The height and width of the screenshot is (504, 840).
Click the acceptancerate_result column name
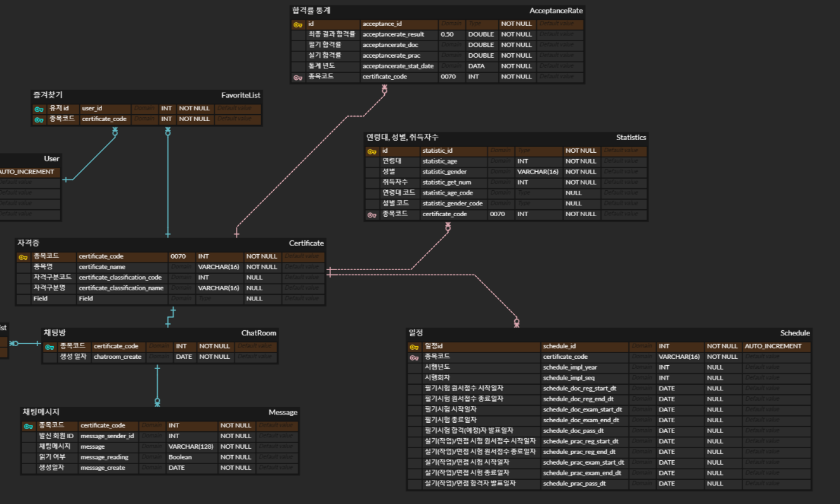pos(393,35)
